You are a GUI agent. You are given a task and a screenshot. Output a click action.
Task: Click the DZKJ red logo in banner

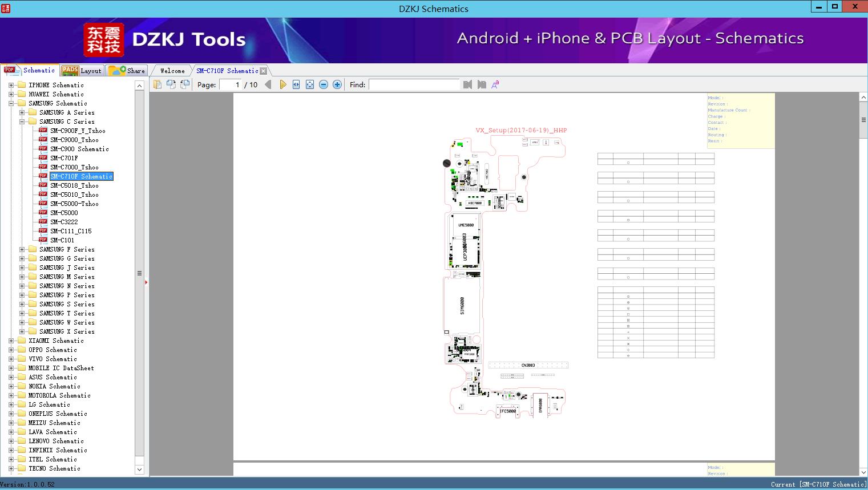tap(104, 40)
